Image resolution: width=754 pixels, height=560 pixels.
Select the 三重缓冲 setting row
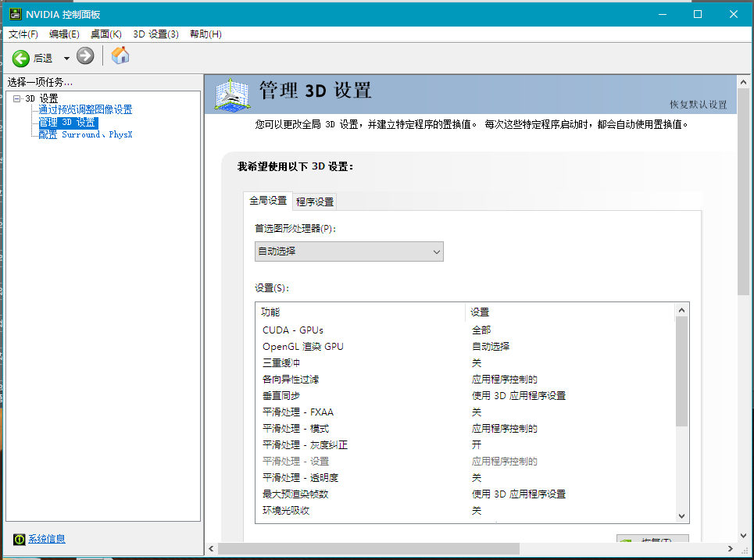click(x=466, y=363)
